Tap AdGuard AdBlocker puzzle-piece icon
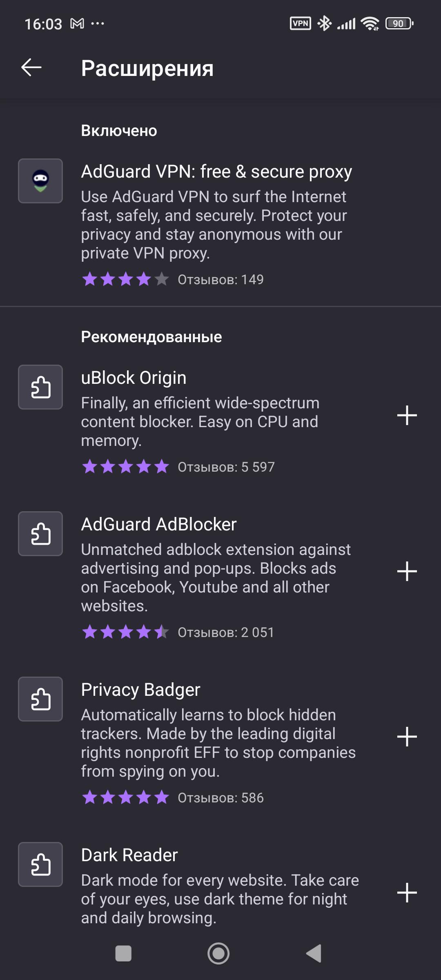Viewport: 441px width, 980px height. point(40,534)
